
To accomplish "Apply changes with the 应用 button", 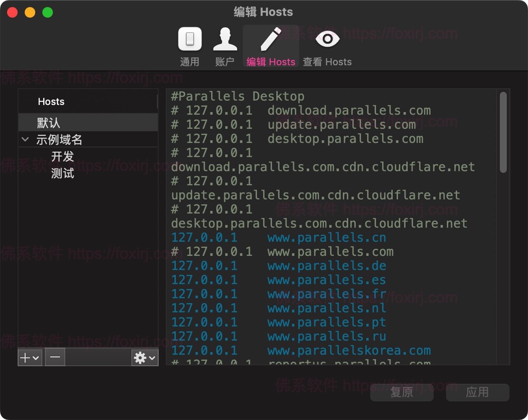I will (x=477, y=392).
